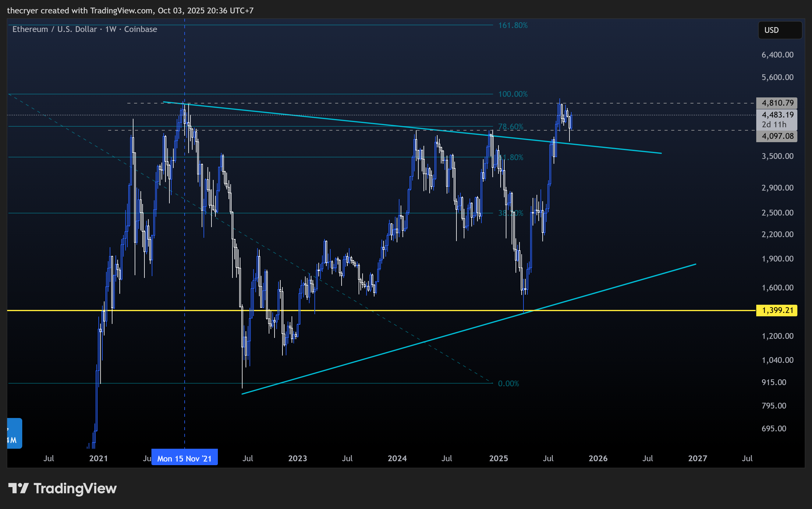Click the 1,600.00 price axis label
812x509 pixels.
point(777,287)
